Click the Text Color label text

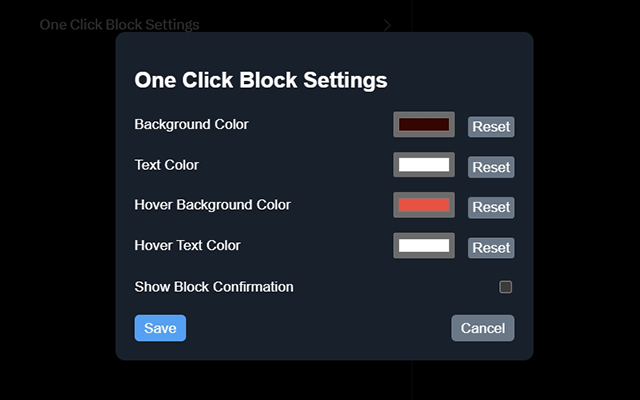point(167,165)
